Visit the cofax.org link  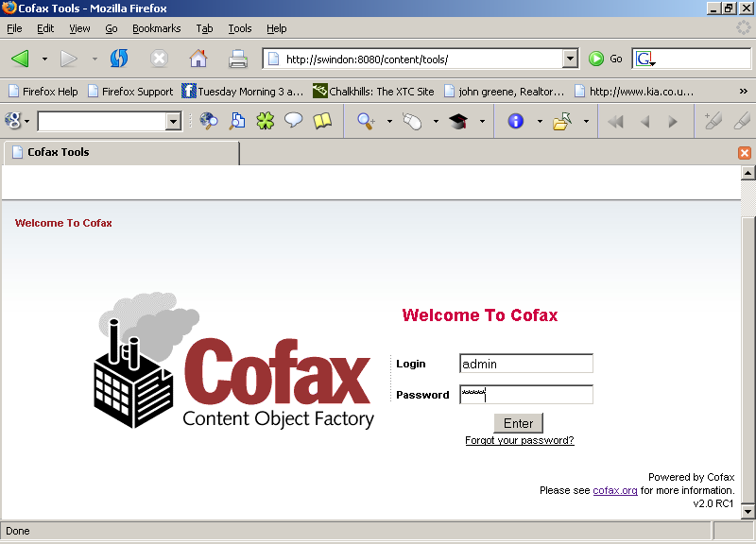point(615,490)
